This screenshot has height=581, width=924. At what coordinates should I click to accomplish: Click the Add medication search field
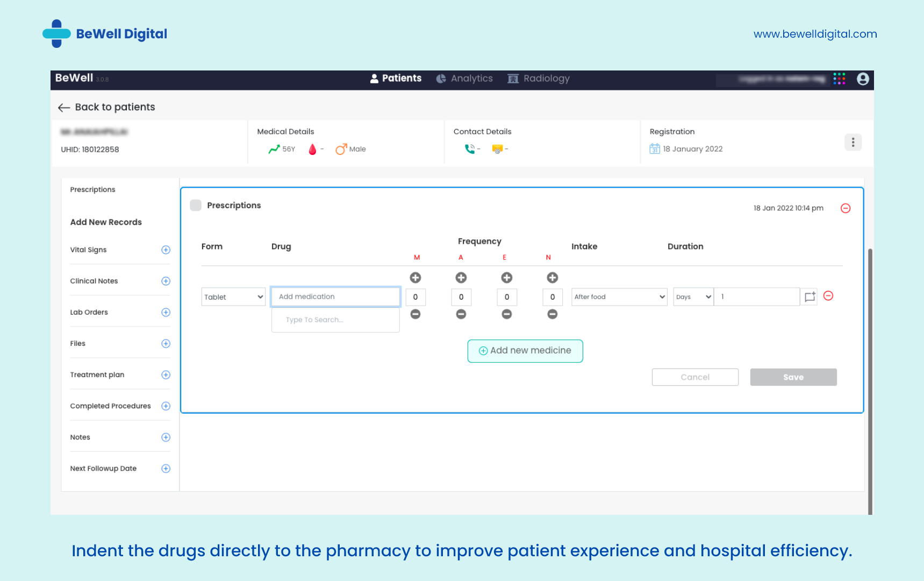[335, 296]
